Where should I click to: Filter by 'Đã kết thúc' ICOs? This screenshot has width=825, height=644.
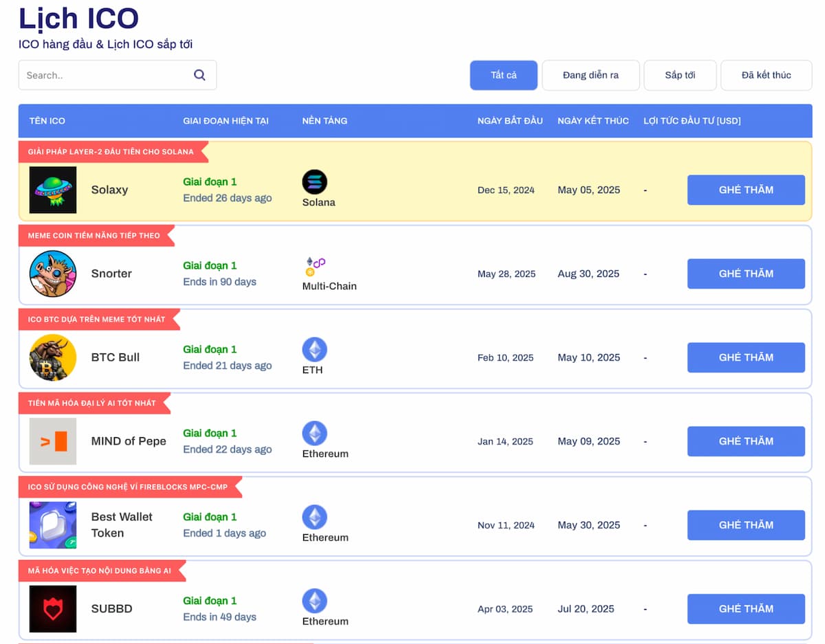[x=767, y=75]
